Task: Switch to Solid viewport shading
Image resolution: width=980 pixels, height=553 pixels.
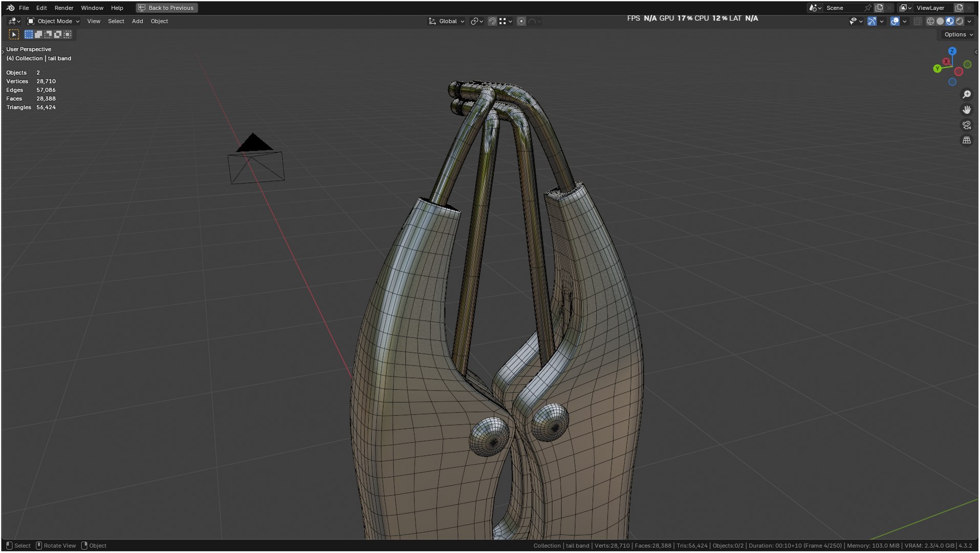Action: (x=940, y=21)
